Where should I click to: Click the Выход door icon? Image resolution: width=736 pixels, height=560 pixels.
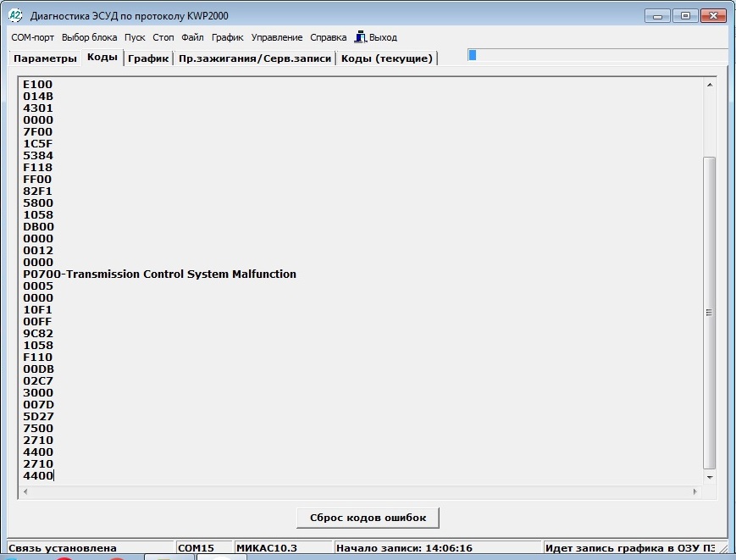pyautogui.click(x=361, y=37)
